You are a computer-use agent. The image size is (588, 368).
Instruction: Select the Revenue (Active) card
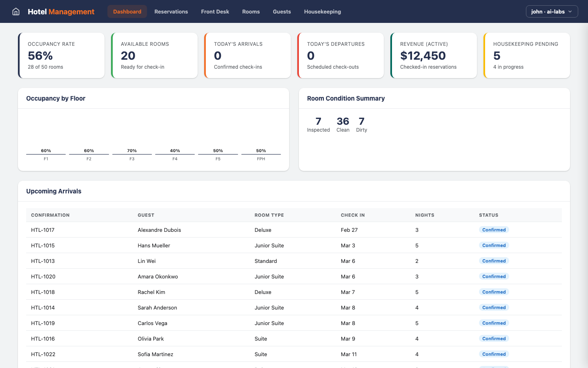[433, 55]
